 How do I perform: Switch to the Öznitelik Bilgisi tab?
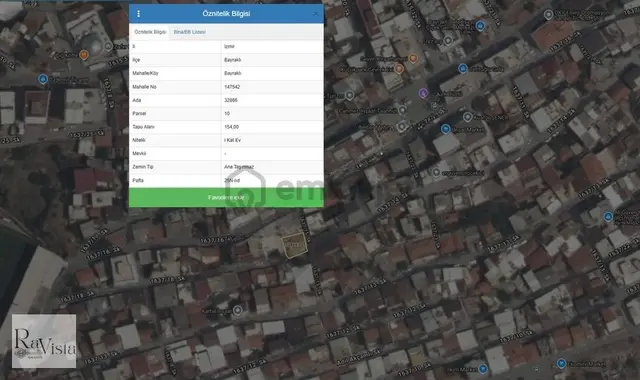[150, 32]
